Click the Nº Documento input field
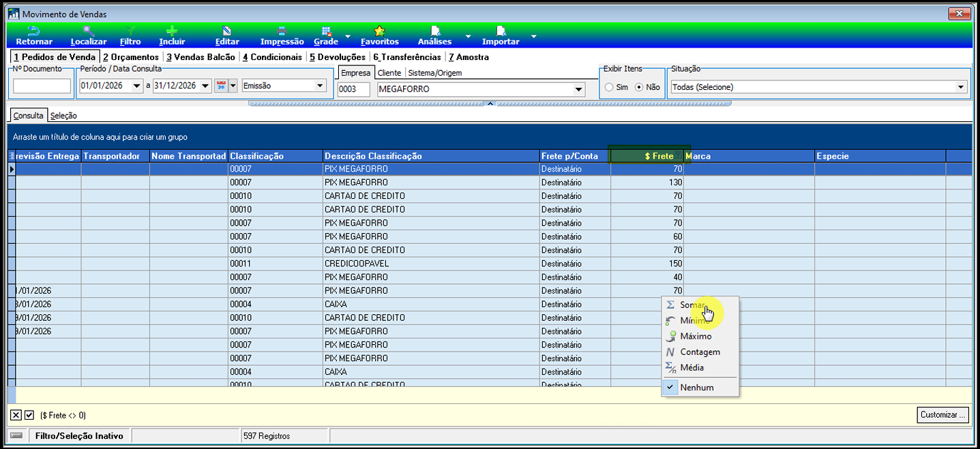This screenshot has width=980, height=449. tap(42, 86)
